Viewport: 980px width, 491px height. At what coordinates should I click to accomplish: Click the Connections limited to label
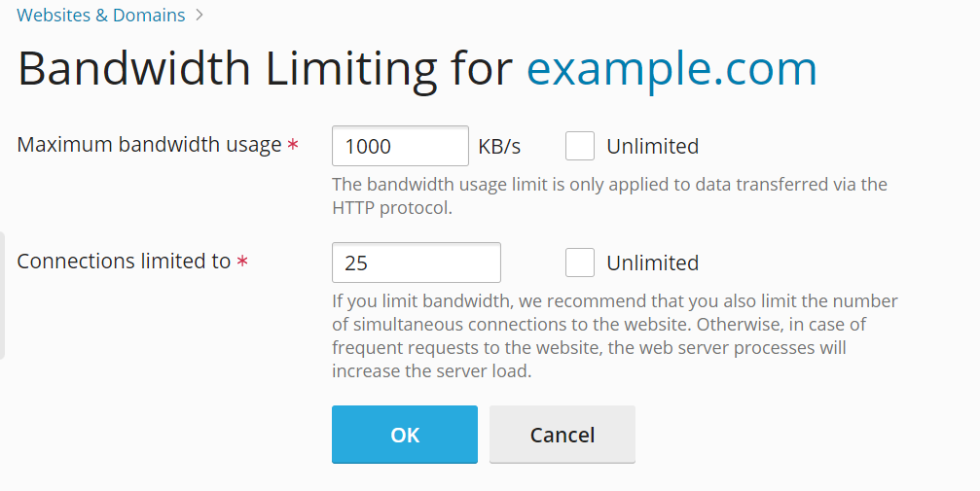pyautogui.click(x=124, y=262)
